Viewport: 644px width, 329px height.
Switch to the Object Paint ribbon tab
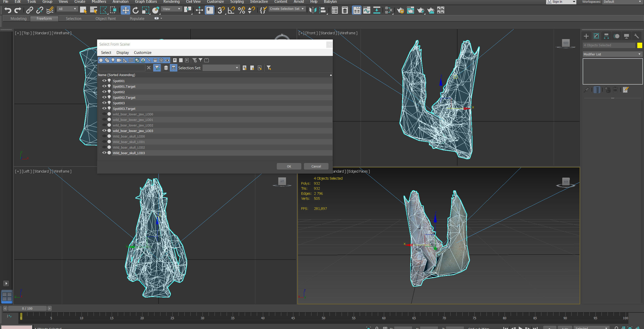105,19
